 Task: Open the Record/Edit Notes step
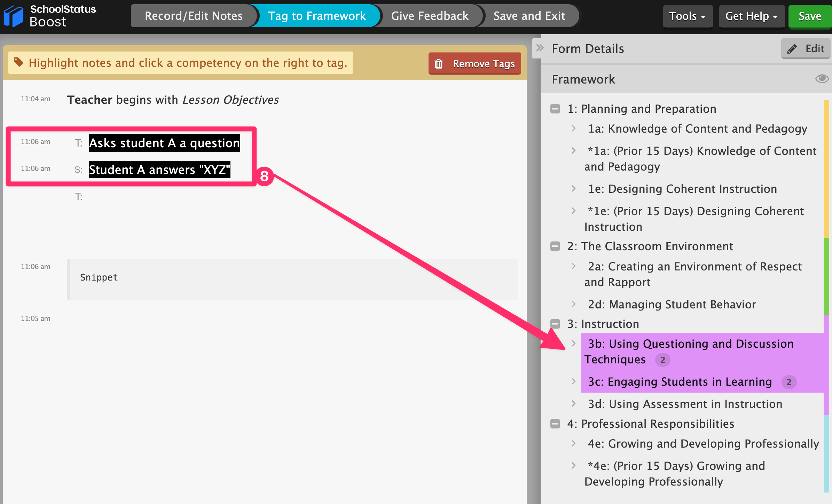[x=194, y=16]
